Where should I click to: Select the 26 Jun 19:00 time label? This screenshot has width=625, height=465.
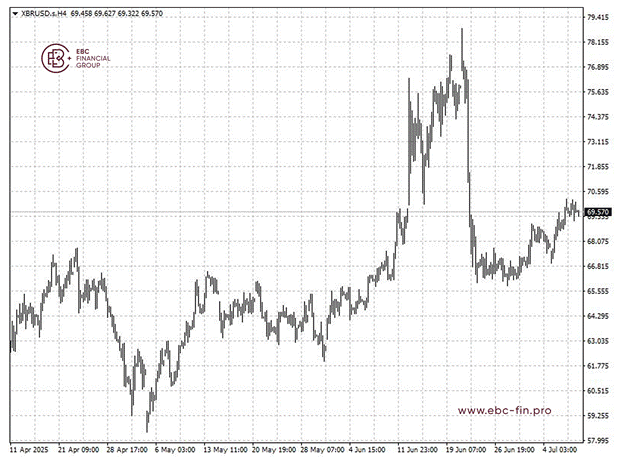coord(515,450)
